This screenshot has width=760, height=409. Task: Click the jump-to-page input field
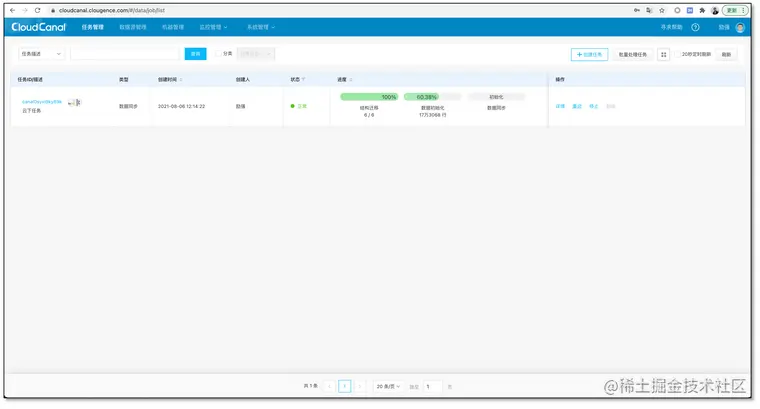coord(432,387)
